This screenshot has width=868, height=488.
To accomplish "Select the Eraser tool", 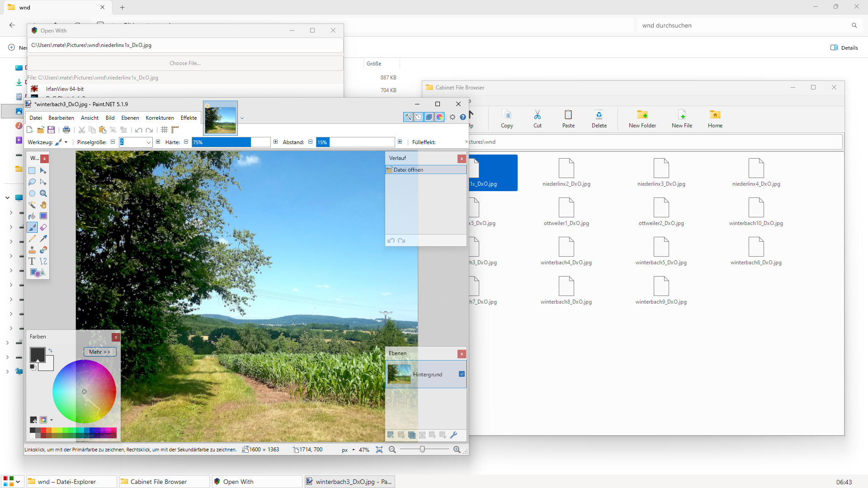I will (43, 227).
